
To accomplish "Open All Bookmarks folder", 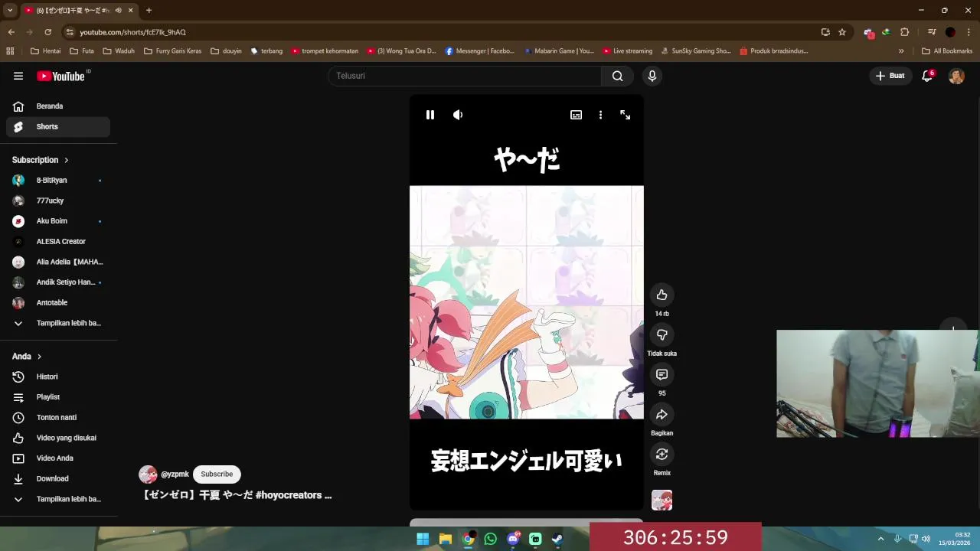I will (947, 51).
